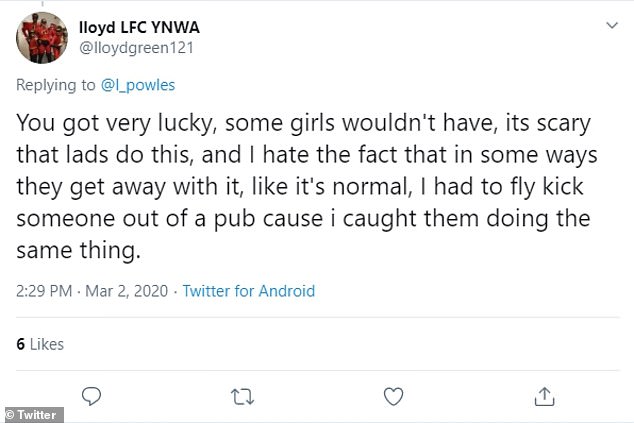The width and height of the screenshot is (634, 423).
Task: Like the tweet with the heart icon
Action: click(394, 395)
